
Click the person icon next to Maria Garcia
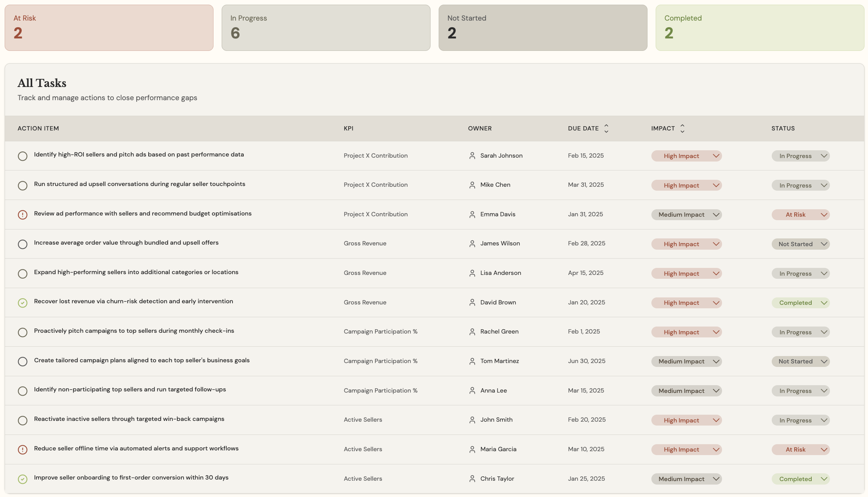pos(472,449)
